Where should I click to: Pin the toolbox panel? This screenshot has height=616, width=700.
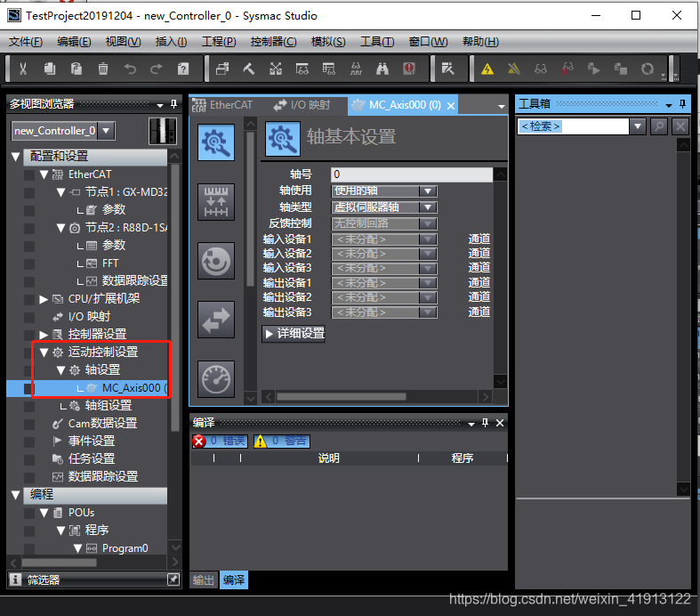tap(682, 104)
